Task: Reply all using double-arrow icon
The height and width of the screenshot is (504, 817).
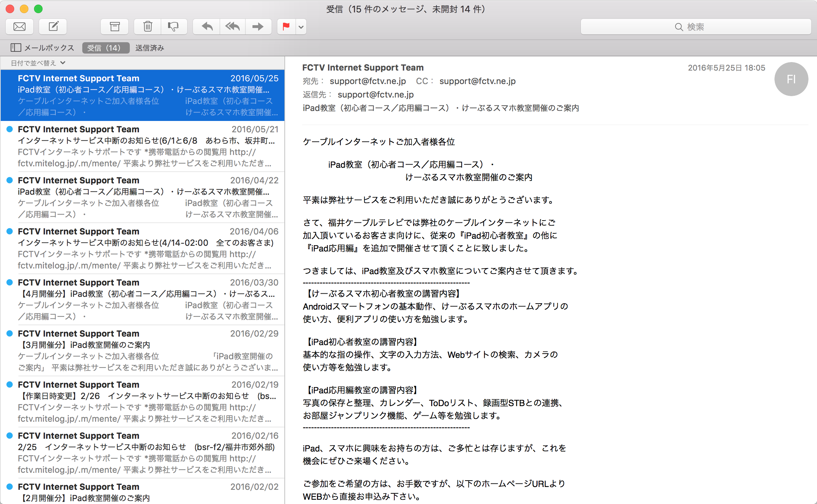Action: [x=233, y=27]
